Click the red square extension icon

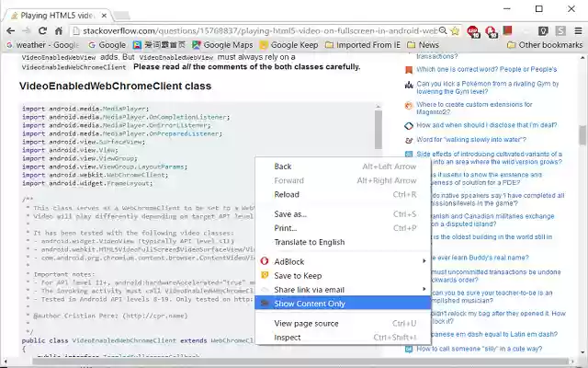coord(508,30)
